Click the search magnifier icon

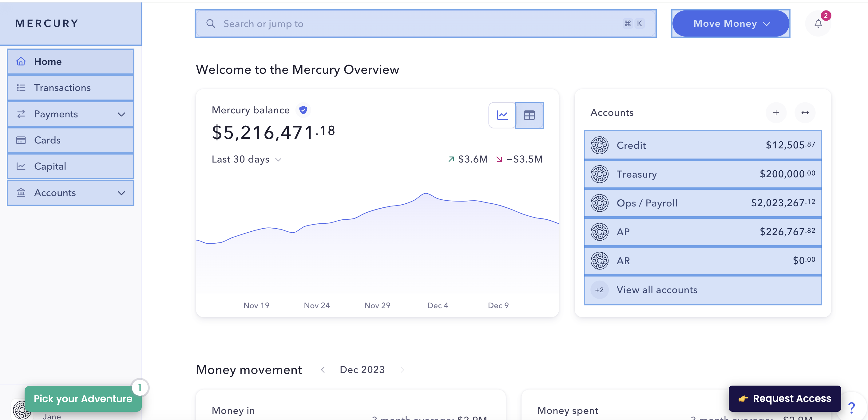(x=211, y=24)
